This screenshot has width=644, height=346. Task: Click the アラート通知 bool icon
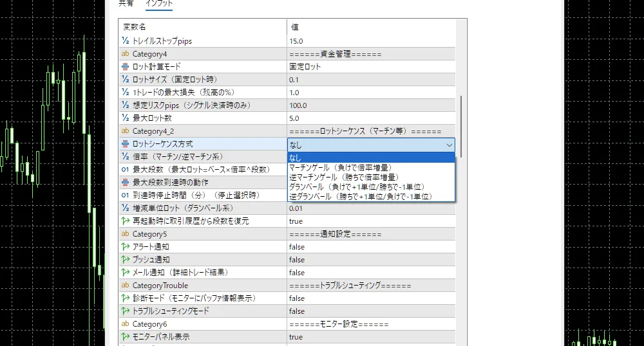pos(126,247)
